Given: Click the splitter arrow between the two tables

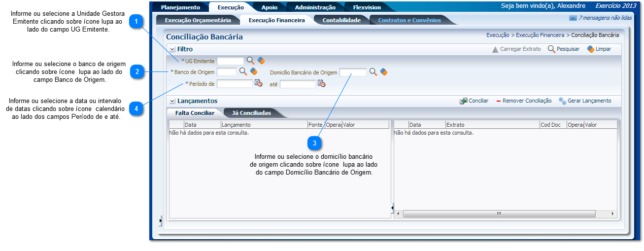Looking at the screenshot, I should coord(392,208).
